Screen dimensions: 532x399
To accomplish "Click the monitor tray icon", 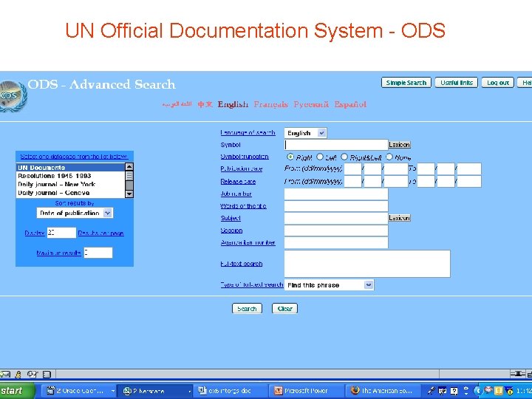I will [x=443, y=391].
